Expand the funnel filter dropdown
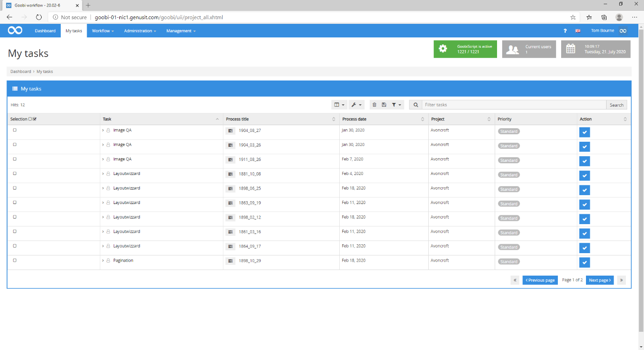Image resolution: width=644 pixels, height=350 pixels. pos(397,105)
